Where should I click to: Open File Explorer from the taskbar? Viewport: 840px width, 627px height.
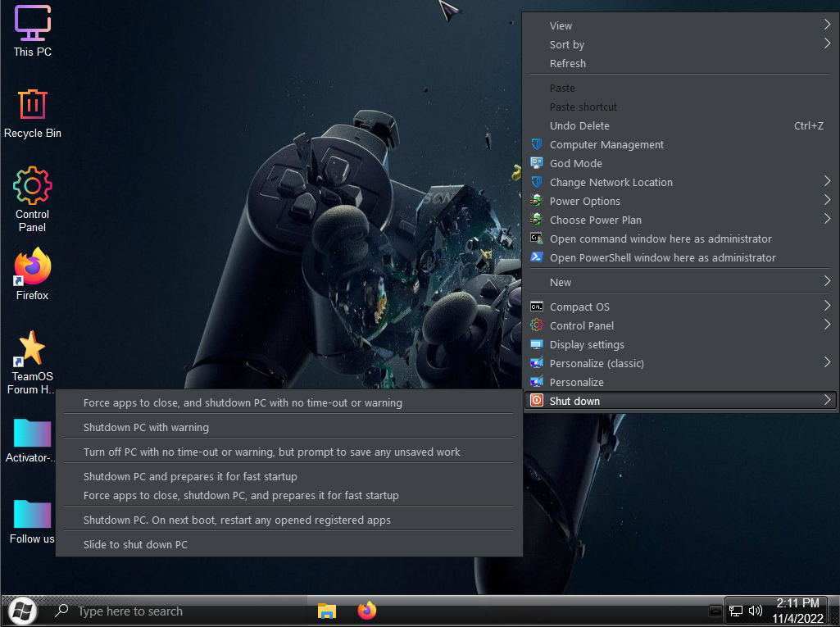[326, 611]
